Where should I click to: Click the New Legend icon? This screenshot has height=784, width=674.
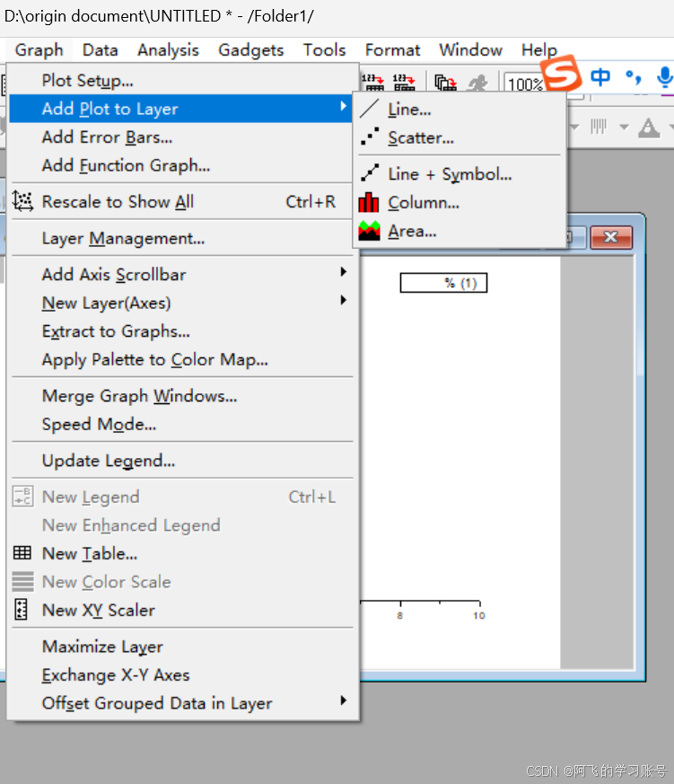click(x=23, y=497)
